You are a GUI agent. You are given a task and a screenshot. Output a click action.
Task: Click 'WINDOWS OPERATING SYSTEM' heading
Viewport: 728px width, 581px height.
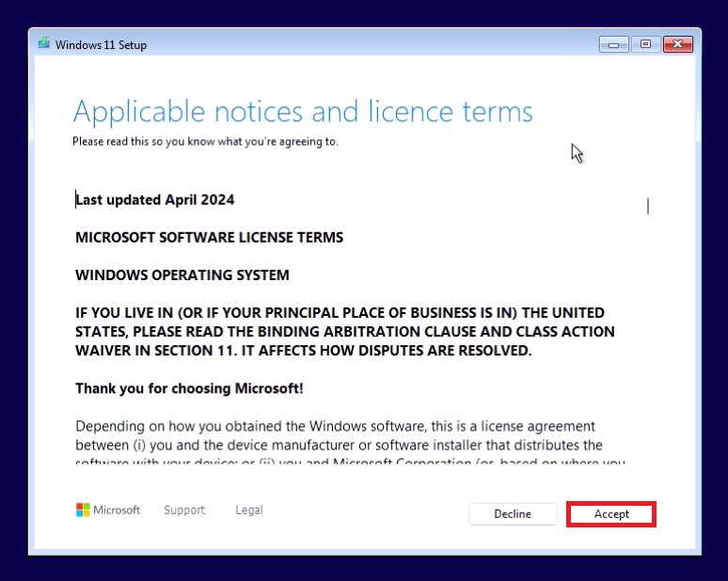point(182,275)
